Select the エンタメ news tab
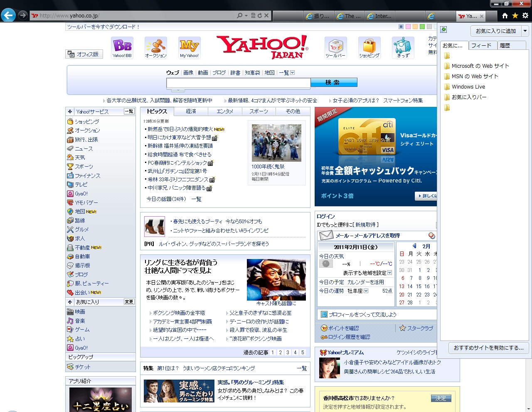This screenshot has width=532, height=412. tap(225, 111)
